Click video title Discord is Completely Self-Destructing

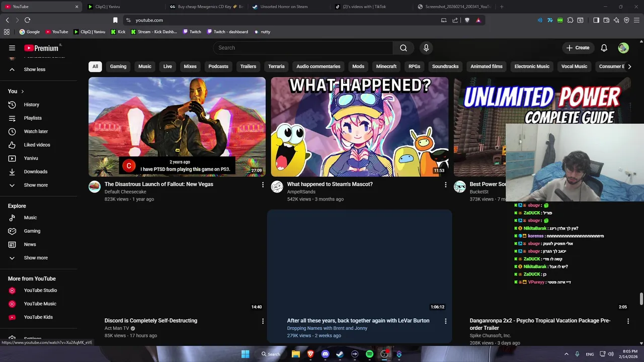coord(151,320)
